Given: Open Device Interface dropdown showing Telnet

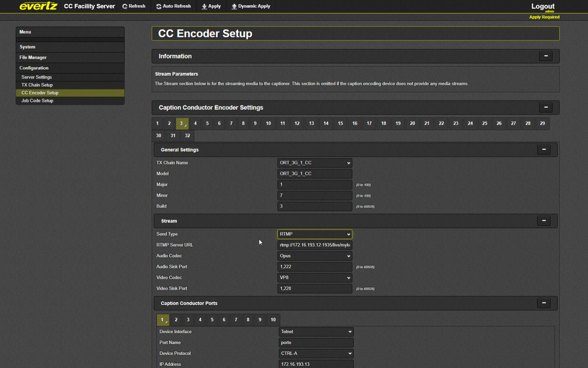Looking at the screenshot, I should tap(316, 332).
